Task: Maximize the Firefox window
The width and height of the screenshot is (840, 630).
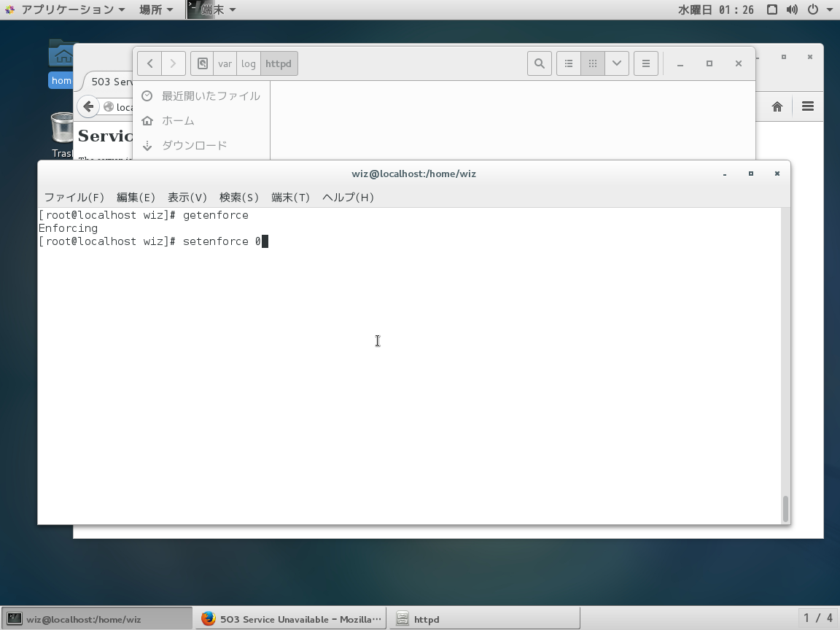Action: tap(784, 57)
